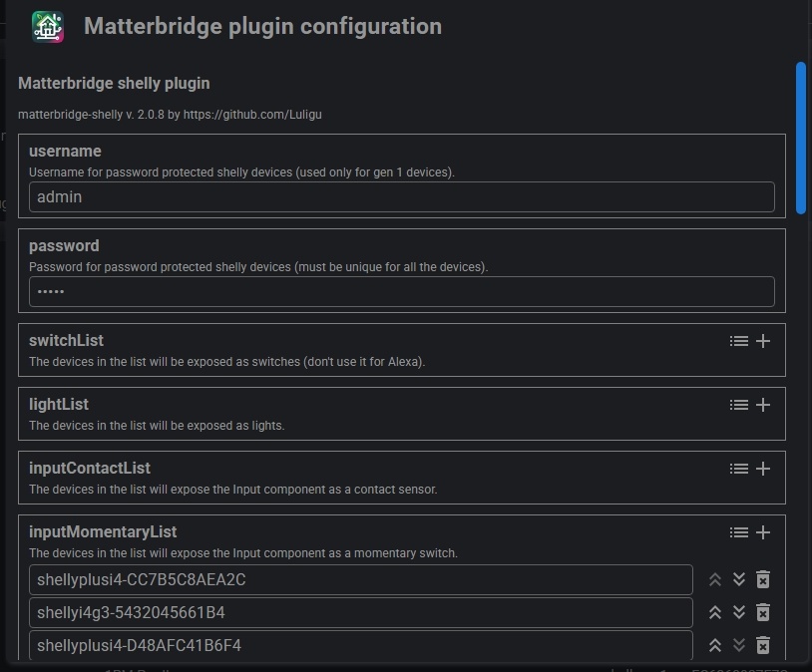Open switchList device selection list

pos(738,341)
